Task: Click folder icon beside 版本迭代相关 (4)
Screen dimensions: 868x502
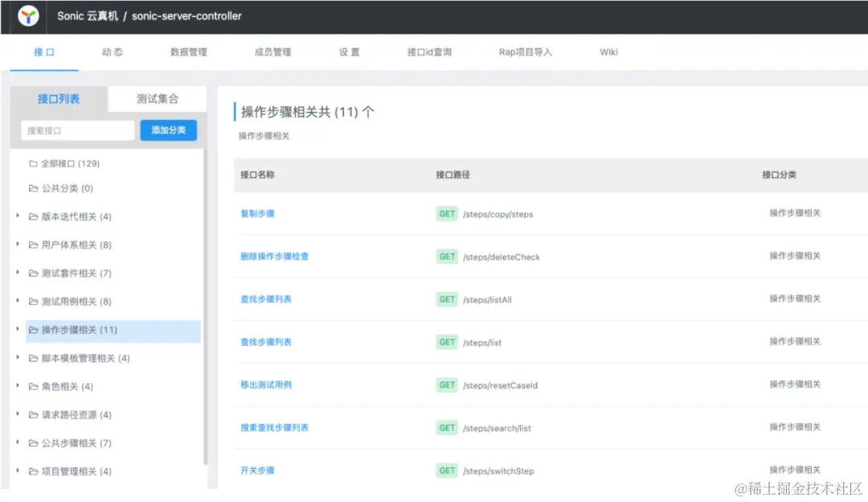Action: pos(33,216)
